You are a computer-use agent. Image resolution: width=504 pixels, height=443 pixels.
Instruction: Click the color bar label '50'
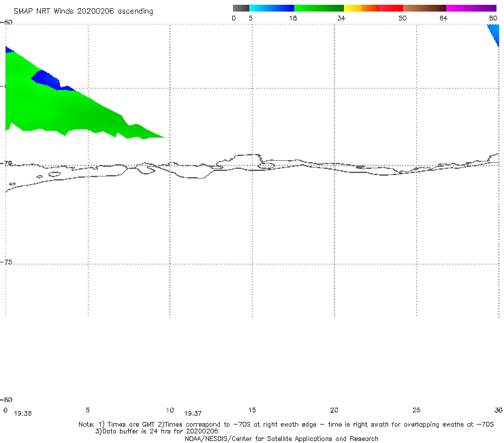coord(403,18)
